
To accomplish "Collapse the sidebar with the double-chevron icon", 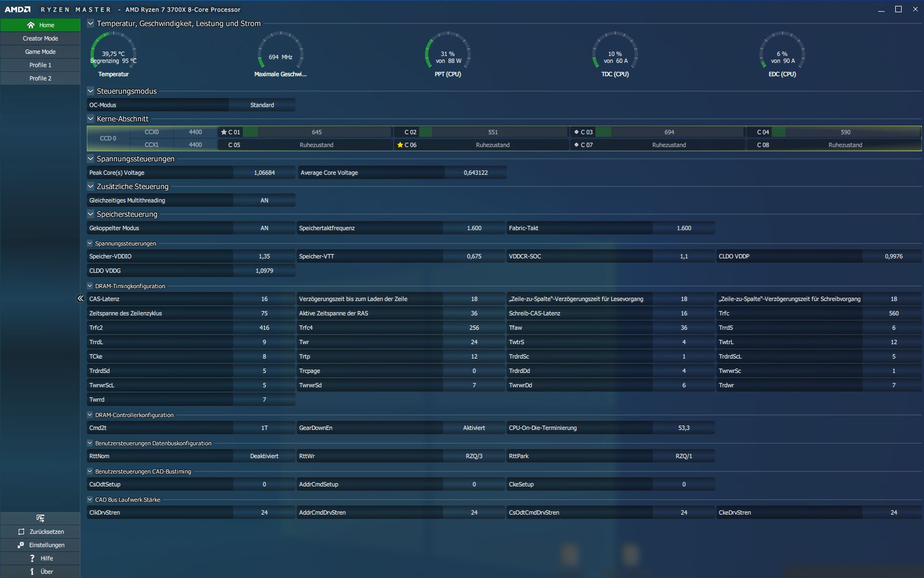I will click(80, 298).
